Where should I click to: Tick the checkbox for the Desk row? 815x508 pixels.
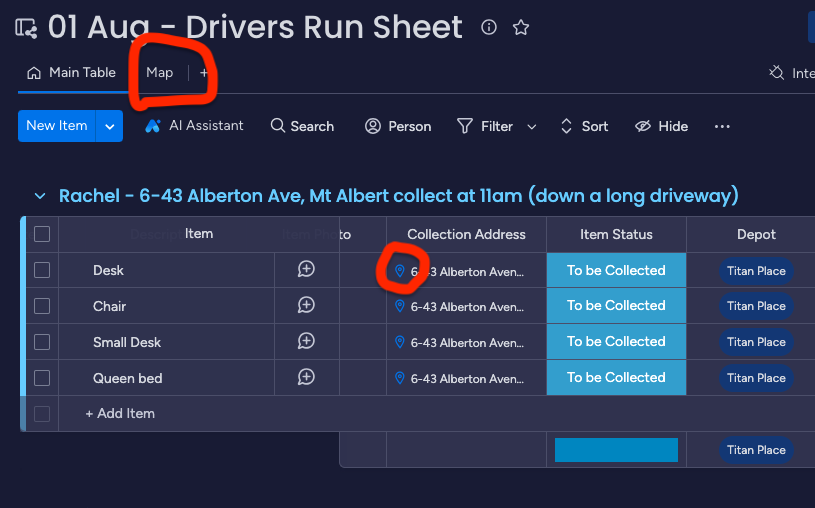(x=42, y=270)
